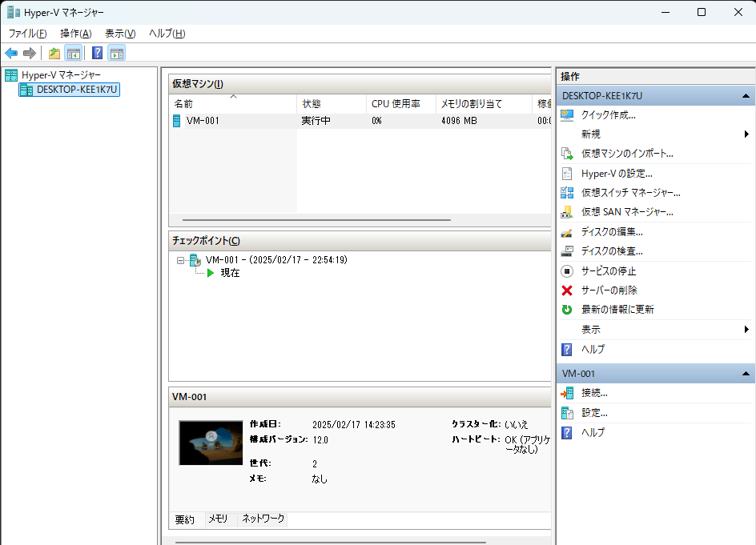
Task: Select the 現在 checkpoint node
Action: pyautogui.click(x=230, y=273)
